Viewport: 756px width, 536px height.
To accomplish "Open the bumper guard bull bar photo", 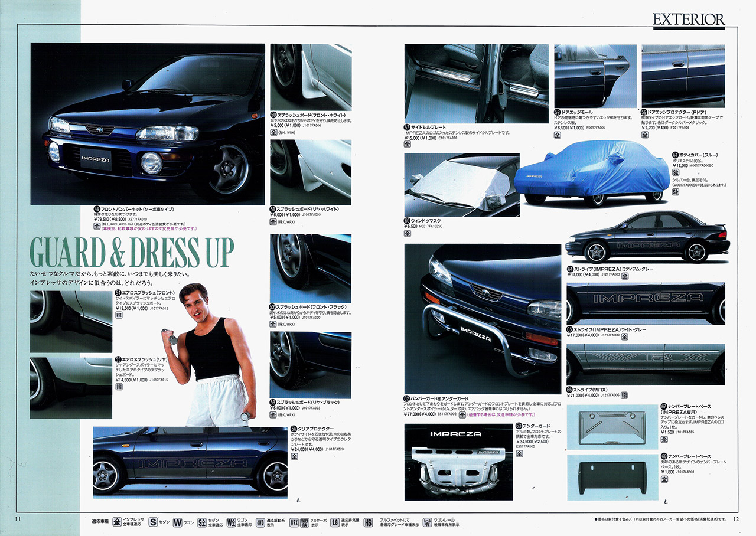I will coord(483,319).
